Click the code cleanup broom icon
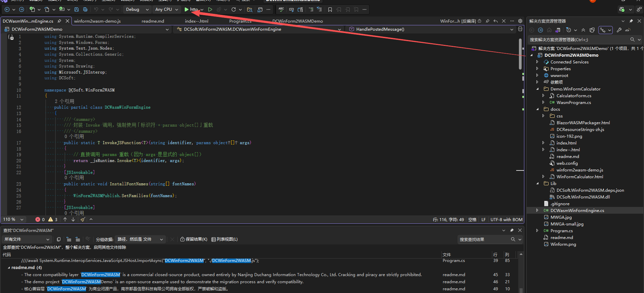 (83, 219)
